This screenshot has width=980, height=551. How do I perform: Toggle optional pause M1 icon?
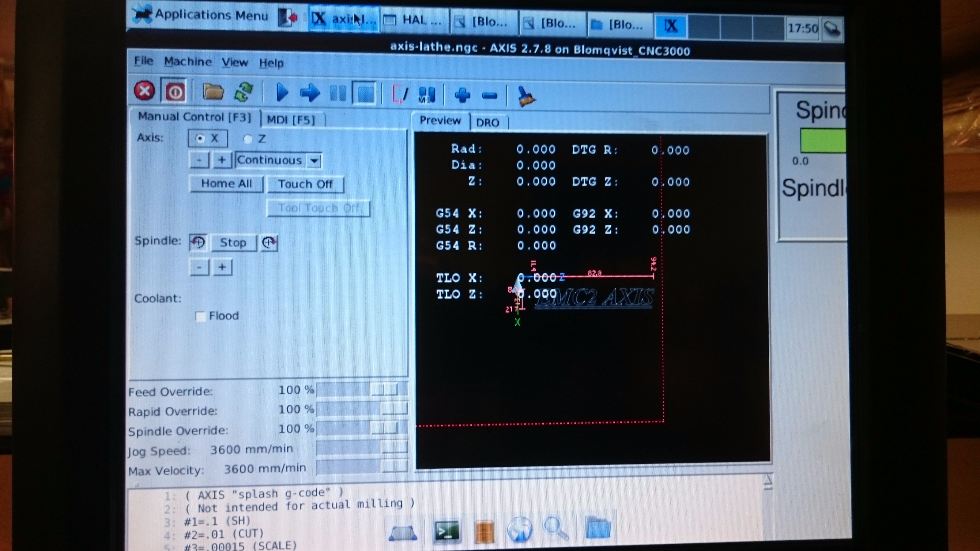pyautogui.click(x=427, y=94)
